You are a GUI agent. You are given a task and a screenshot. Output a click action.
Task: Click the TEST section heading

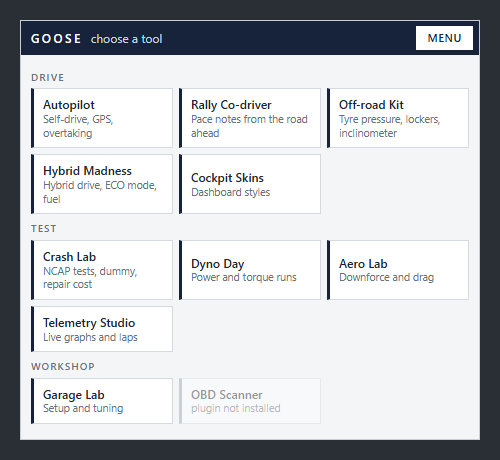pyautogui.click(x=44, y=229)
